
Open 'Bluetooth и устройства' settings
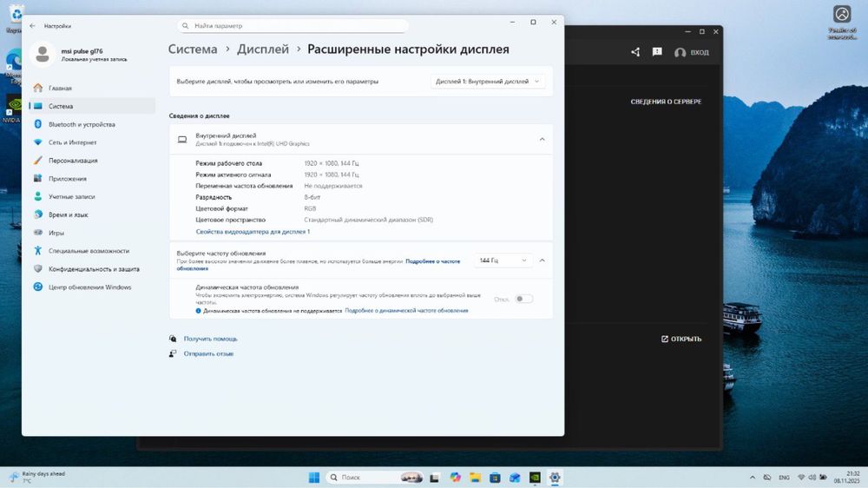(92, 125)
